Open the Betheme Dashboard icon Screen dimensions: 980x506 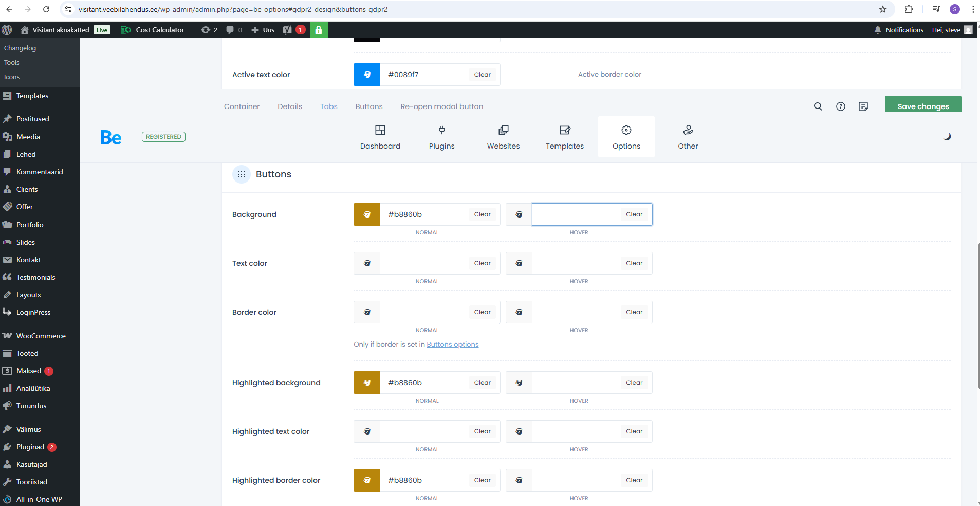[380, 131]
